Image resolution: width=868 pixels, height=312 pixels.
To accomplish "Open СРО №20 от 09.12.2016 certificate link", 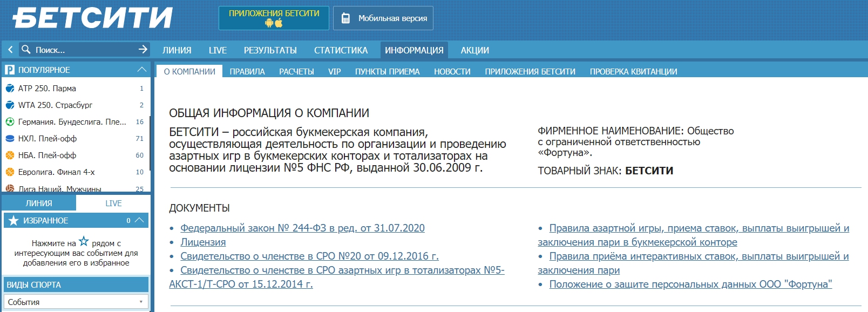I will click(309, 256).
